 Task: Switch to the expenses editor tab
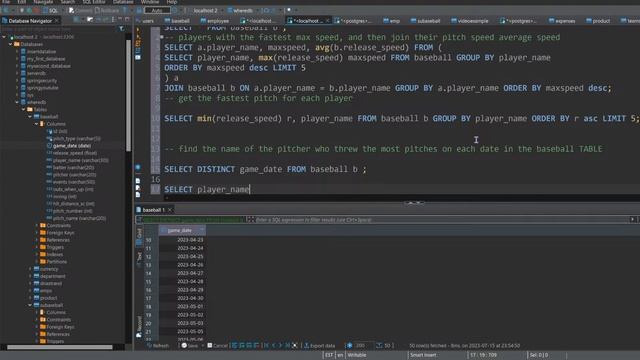pos(562,21)
